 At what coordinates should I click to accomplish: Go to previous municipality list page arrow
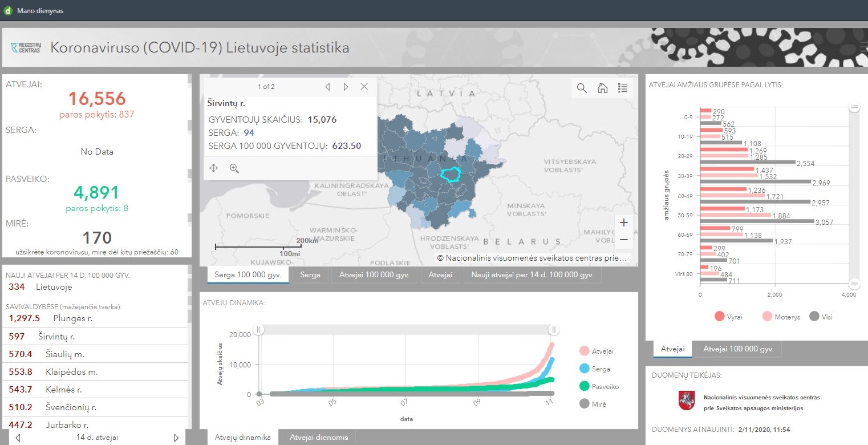[18, 438]
